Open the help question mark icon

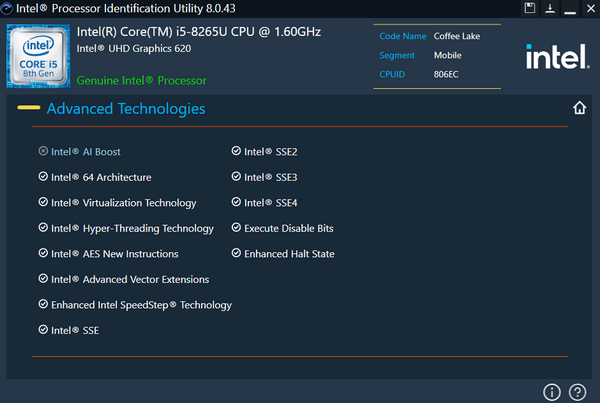point(577,391)
